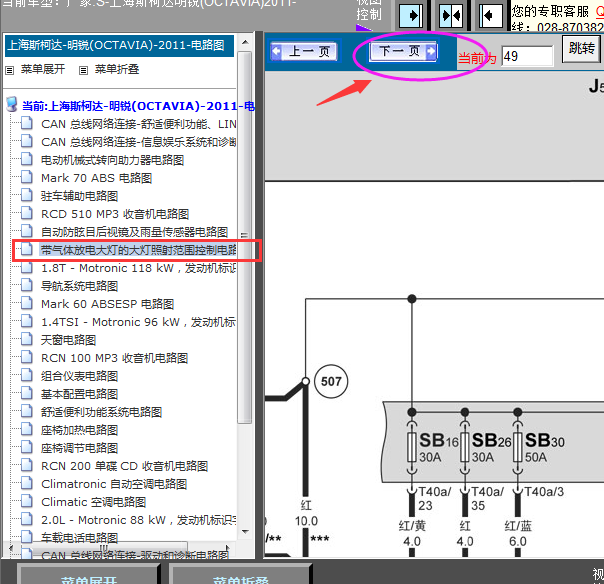Screen dimensions: 604x584
Task: Click document icon beside 基本配置电路图
Action: tap(27, 393)
